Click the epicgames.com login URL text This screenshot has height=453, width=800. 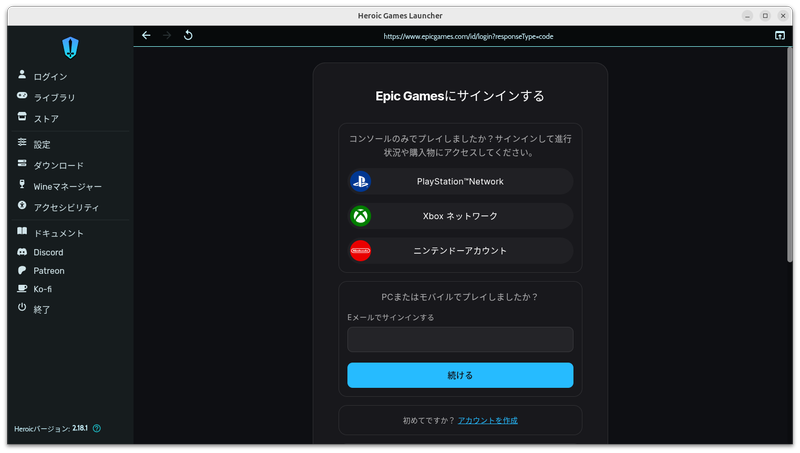pos(468,36)
